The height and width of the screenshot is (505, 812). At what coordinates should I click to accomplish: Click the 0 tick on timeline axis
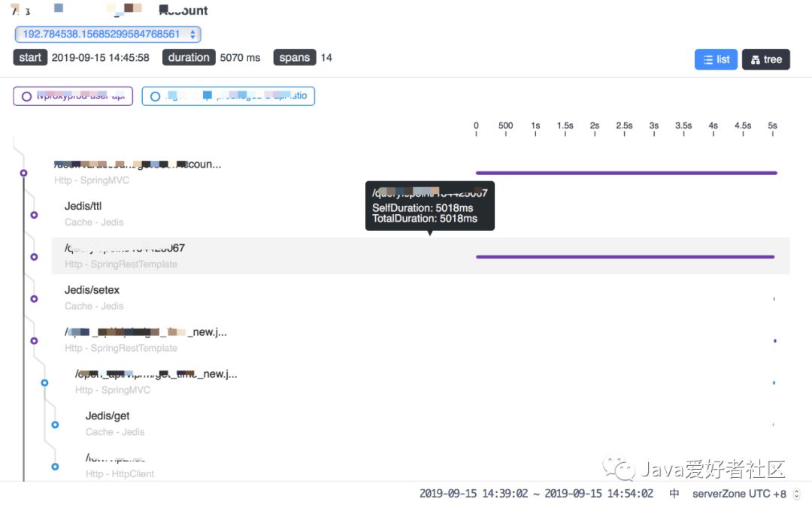(x=476, y=129)
